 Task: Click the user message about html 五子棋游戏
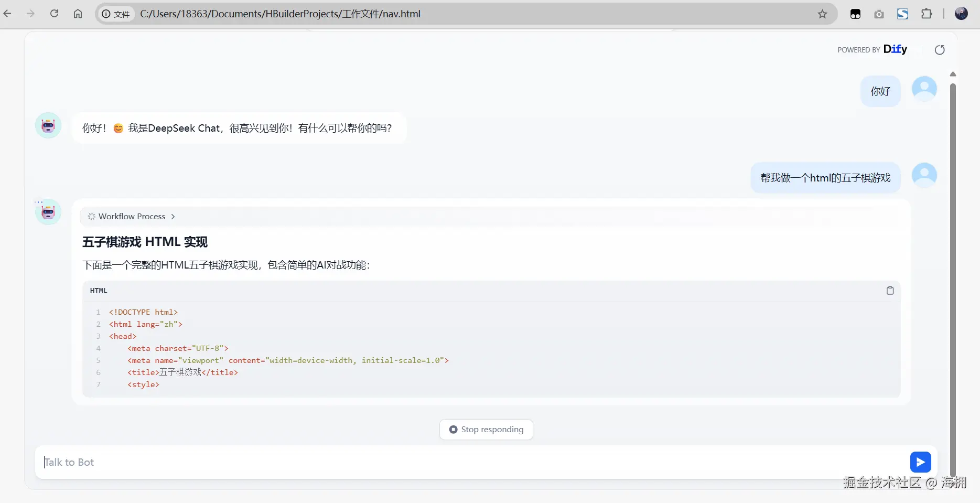825,178
